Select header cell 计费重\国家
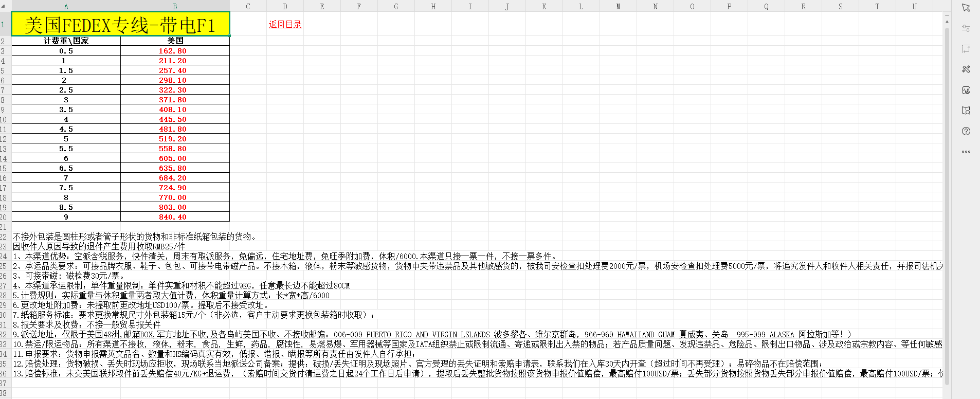 [x=66, y=41]
